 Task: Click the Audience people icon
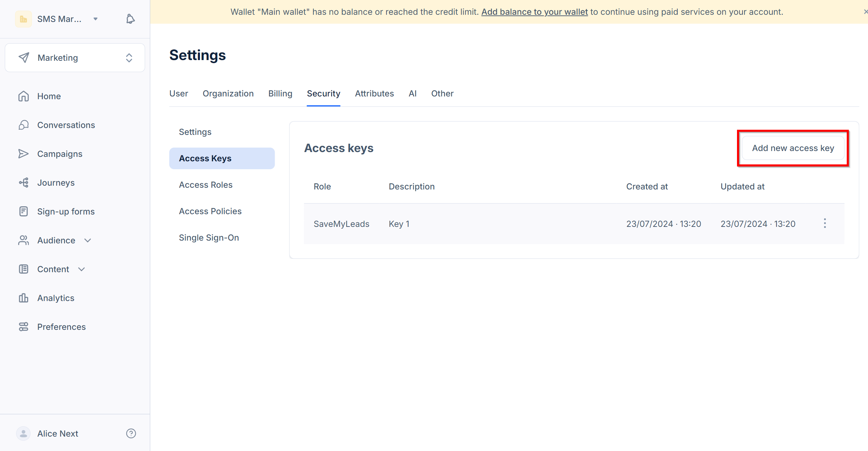pos(23,240)
